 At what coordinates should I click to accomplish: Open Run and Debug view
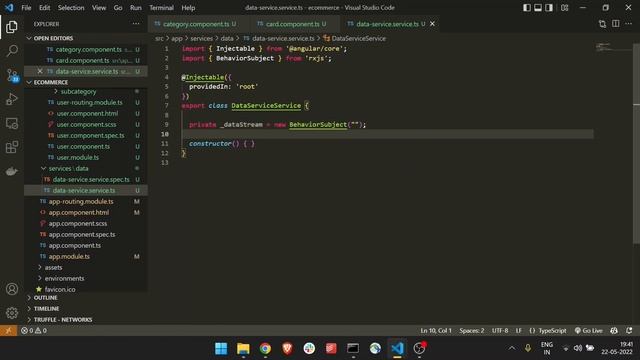[12, 99]
